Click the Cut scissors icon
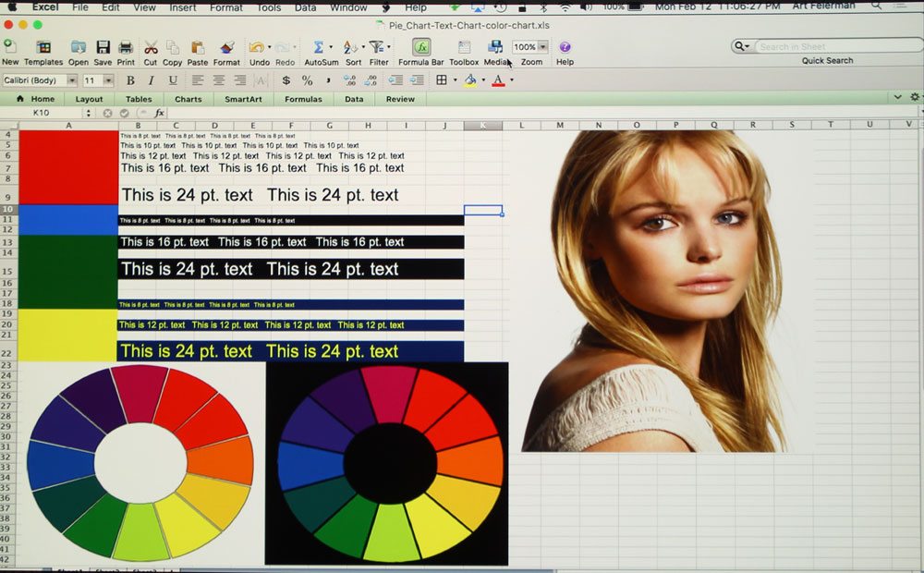The height and width of the screenshot is (573, 924). click(x=150, y=47)
